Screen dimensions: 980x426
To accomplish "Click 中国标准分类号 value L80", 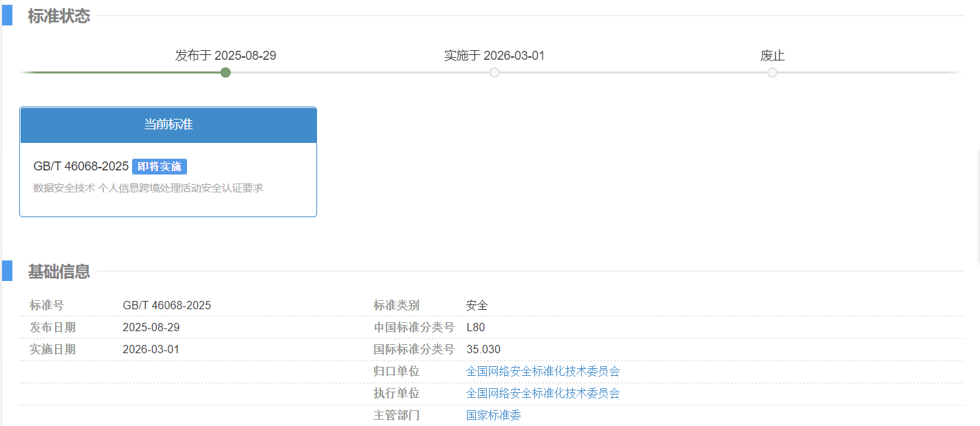I will click(475, 327).
